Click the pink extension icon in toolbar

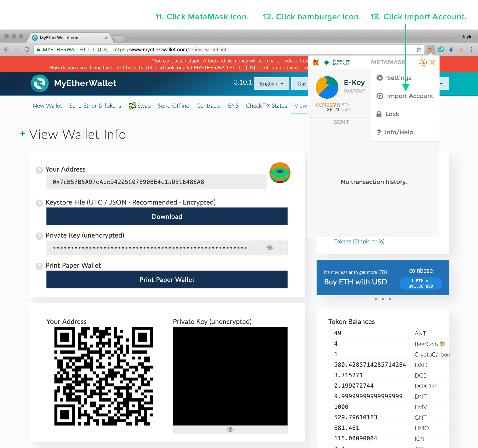tap(461, 49)
